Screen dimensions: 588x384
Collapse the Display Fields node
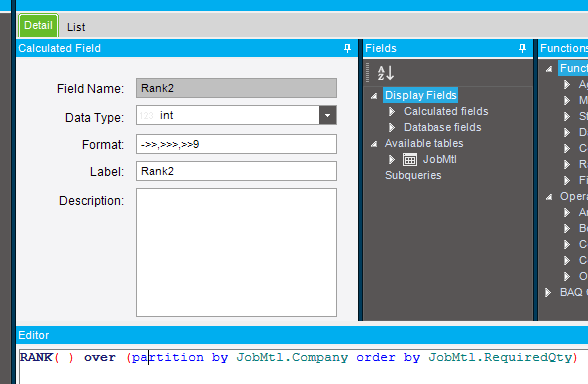[374, 96]
